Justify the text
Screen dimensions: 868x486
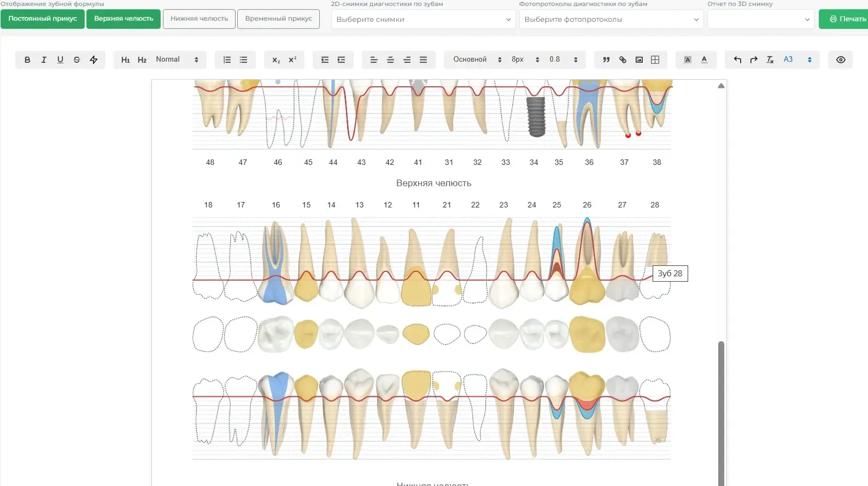(x=423, y=60)
